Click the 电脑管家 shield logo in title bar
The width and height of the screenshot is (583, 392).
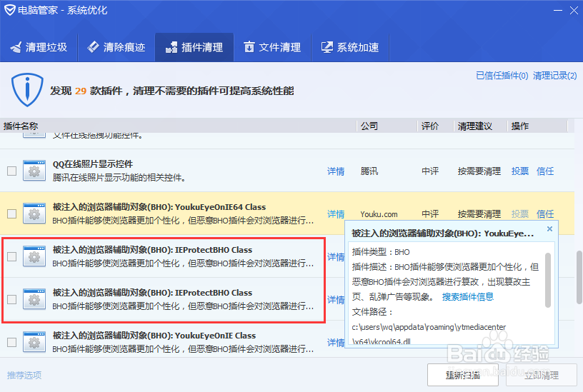click(x=10, y=10)
